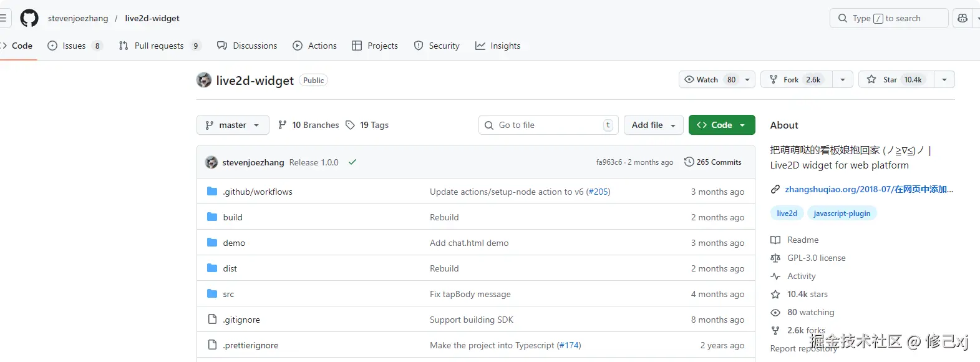Open the hamburger navigation menu
This screenshot has width=980, height=362.
[x=2, y=18]
